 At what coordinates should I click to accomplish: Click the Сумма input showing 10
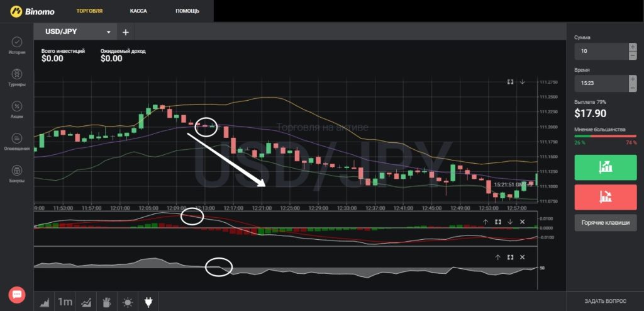point(601,51)
